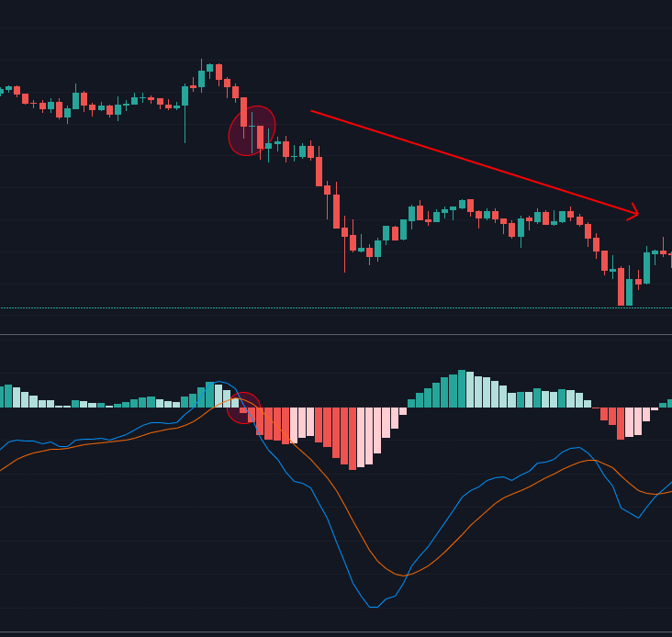
Task: Select the blue MACD line's highest peak
Action: (x=224, y=382)
